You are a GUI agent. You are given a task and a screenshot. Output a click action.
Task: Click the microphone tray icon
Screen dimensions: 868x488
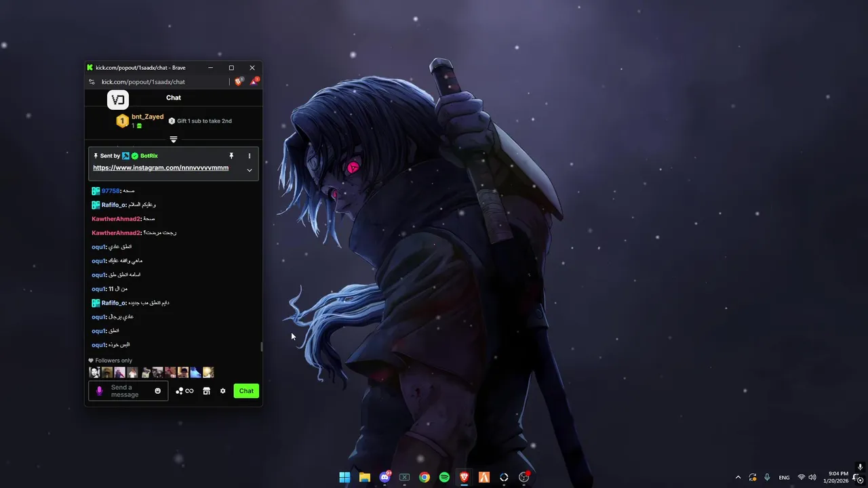pos(767,477)
